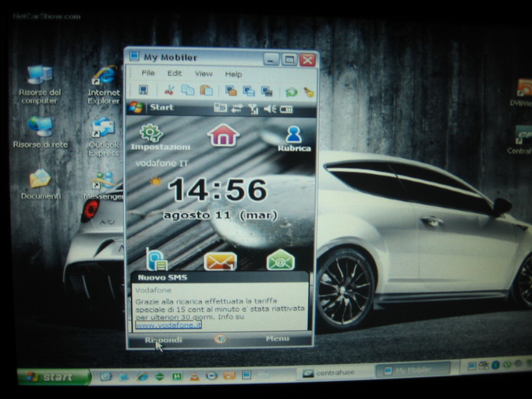Open the green email envelope icon
This screenshot has width=532, height=399.
pyautogui.click(x=281, y=260)
